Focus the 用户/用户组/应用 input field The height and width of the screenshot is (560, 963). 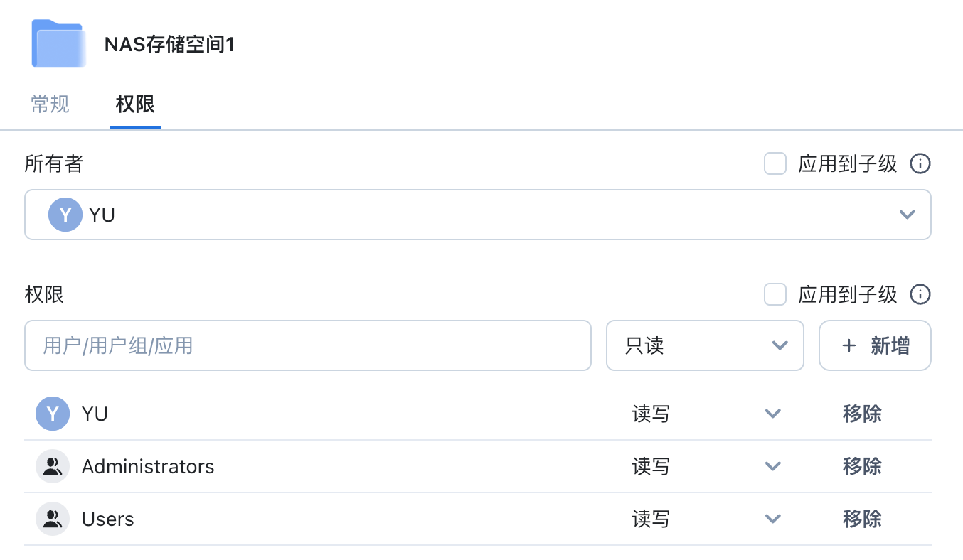pyautogui.click(x=307, y=345)
